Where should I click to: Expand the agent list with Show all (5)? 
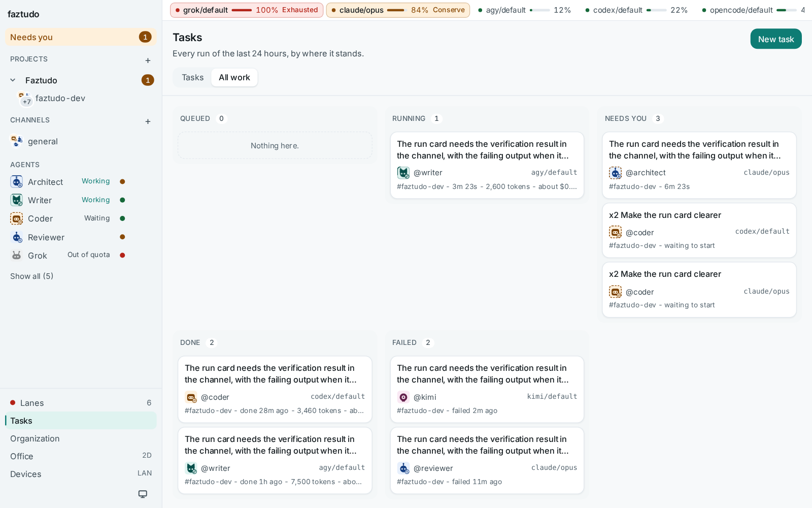[31, 276]
